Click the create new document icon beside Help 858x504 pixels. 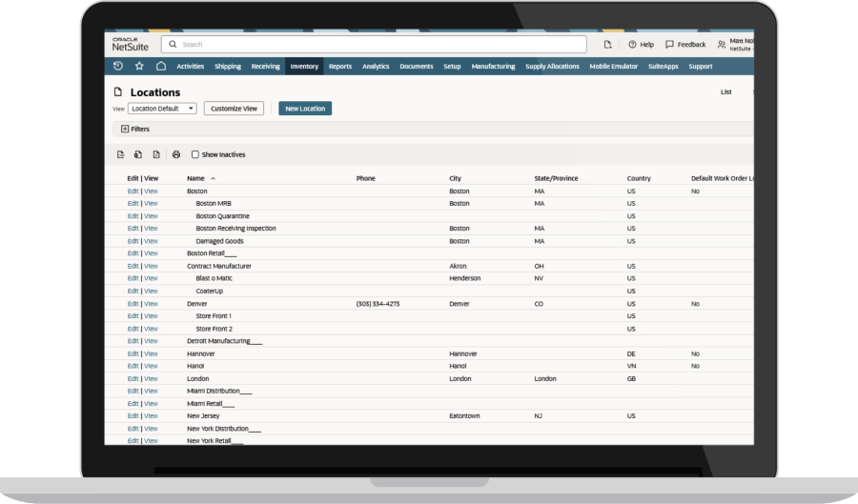pos(607,45)
